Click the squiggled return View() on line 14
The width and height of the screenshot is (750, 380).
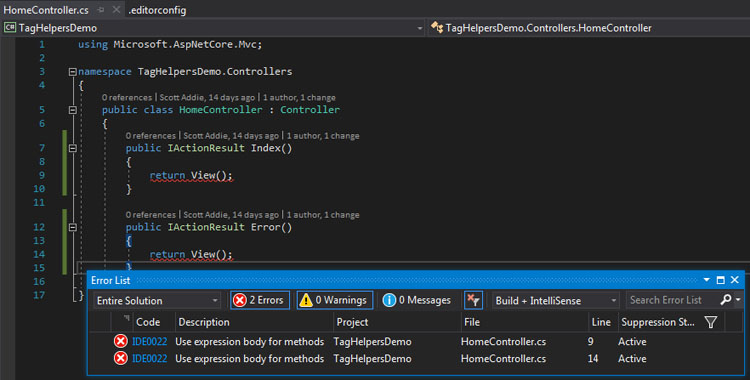191,255
